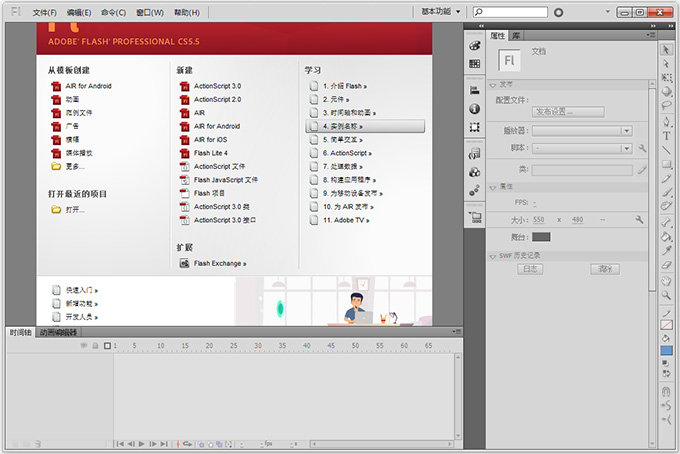Select the Rectangle tool

point(666,164)
